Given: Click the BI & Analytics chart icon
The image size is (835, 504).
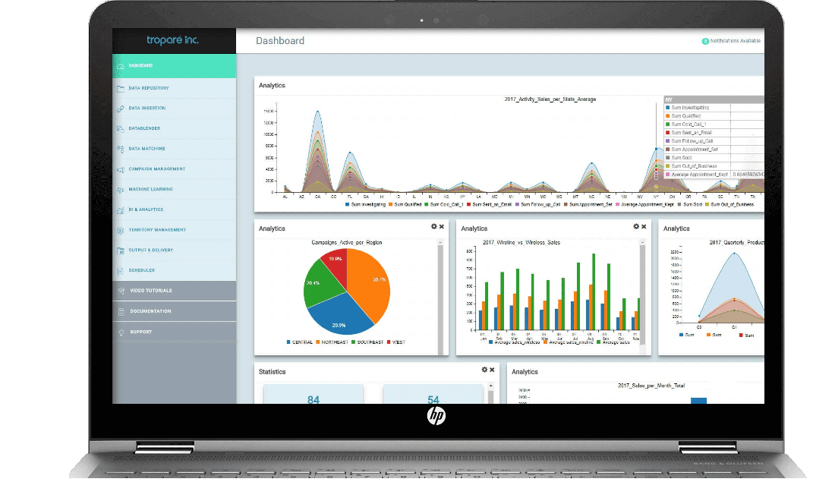Looking at the screenshot, I should click(121, 209).
